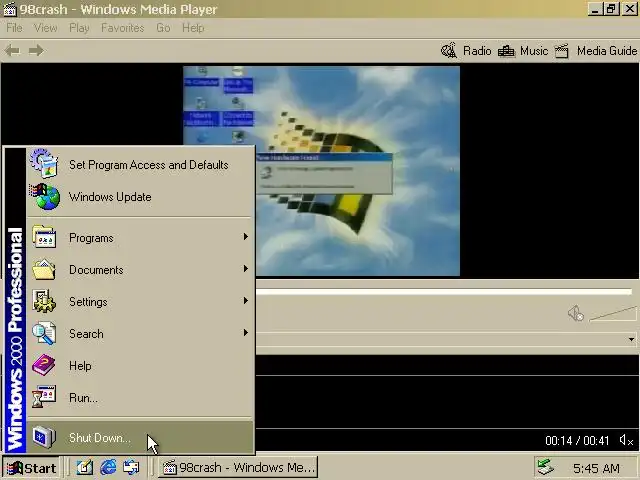Close the Windows Media Player window

[x=630, y=9]
